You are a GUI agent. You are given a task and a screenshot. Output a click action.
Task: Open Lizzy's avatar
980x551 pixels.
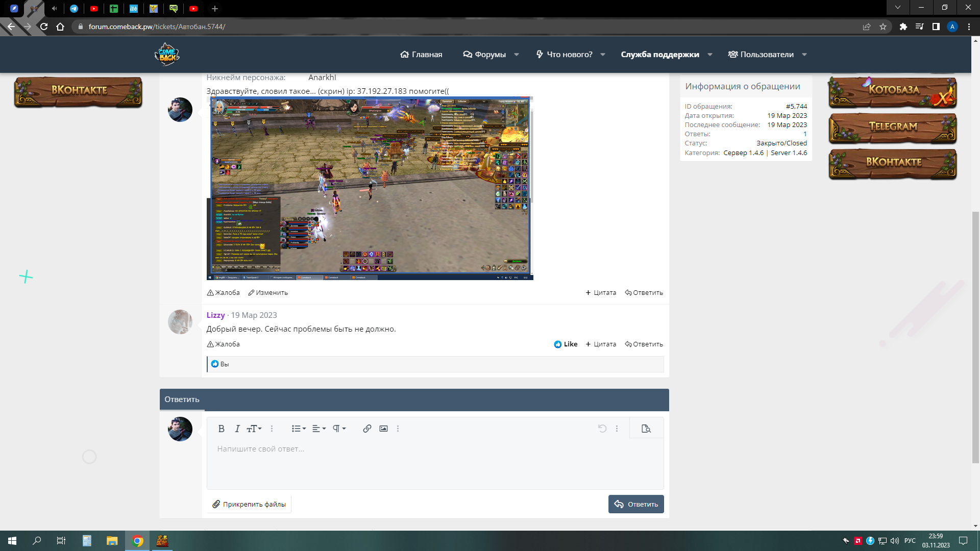pos(180,322)
